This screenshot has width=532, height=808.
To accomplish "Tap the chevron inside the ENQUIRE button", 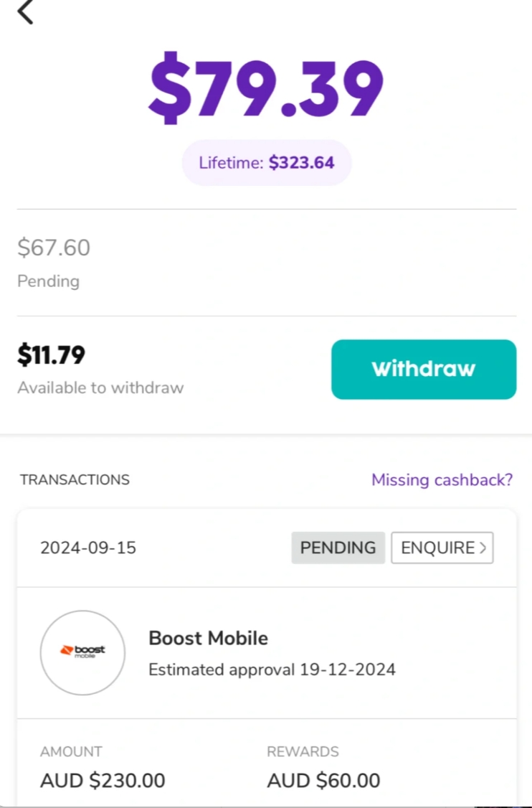I will click(483, 548).
